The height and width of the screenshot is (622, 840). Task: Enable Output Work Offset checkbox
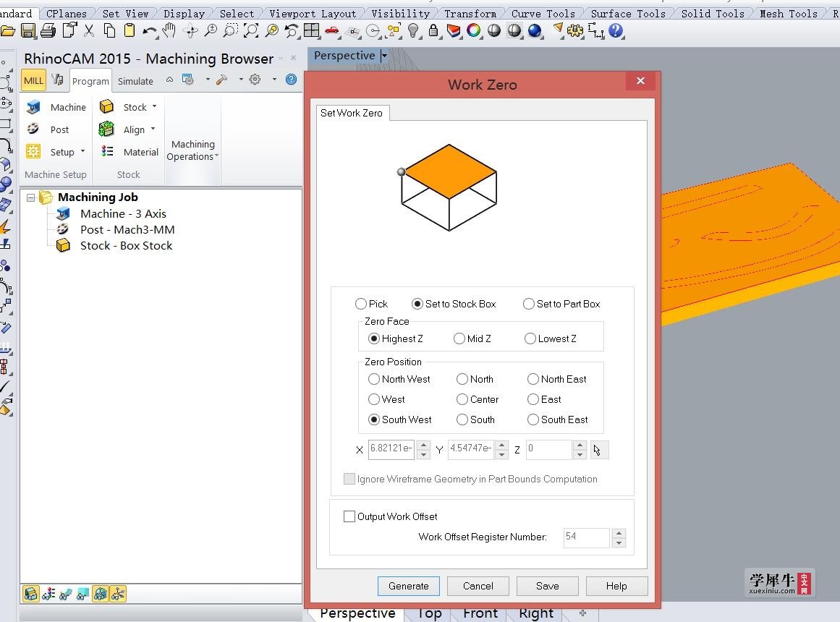point(349,516)
